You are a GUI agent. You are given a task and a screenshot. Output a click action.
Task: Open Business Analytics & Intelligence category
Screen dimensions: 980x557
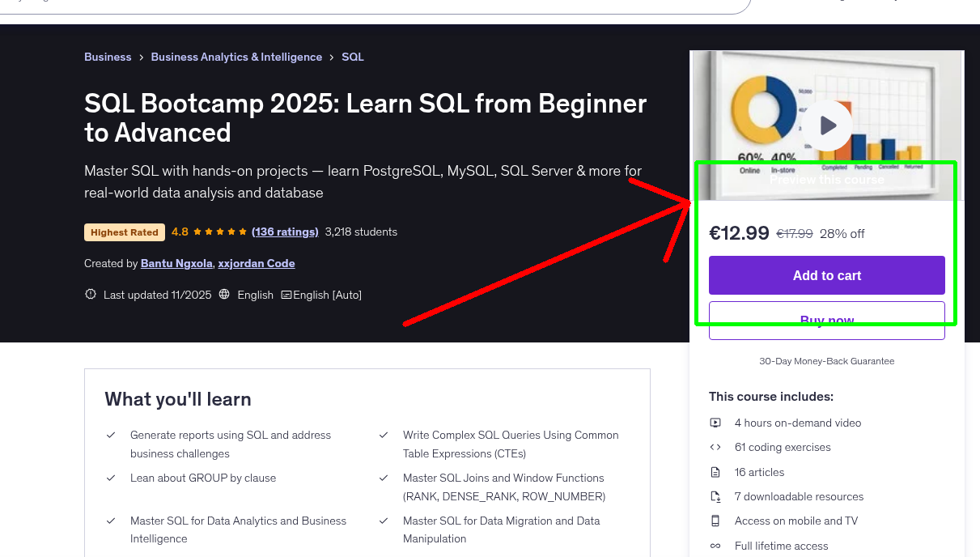236,57
